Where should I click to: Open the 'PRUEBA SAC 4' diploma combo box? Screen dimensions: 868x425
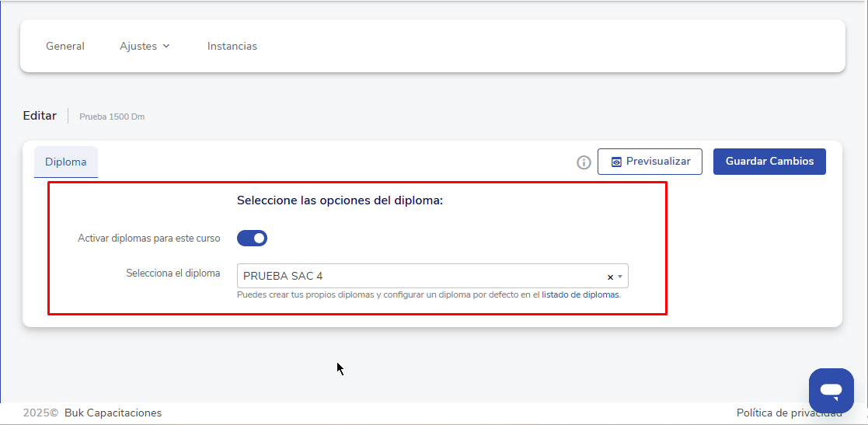click(420, 276)
